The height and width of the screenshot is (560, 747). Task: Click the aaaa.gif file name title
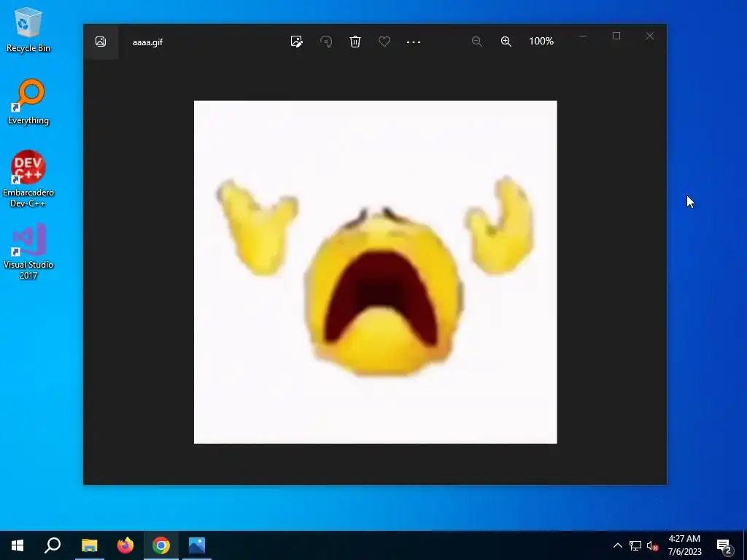pos(147,42)
